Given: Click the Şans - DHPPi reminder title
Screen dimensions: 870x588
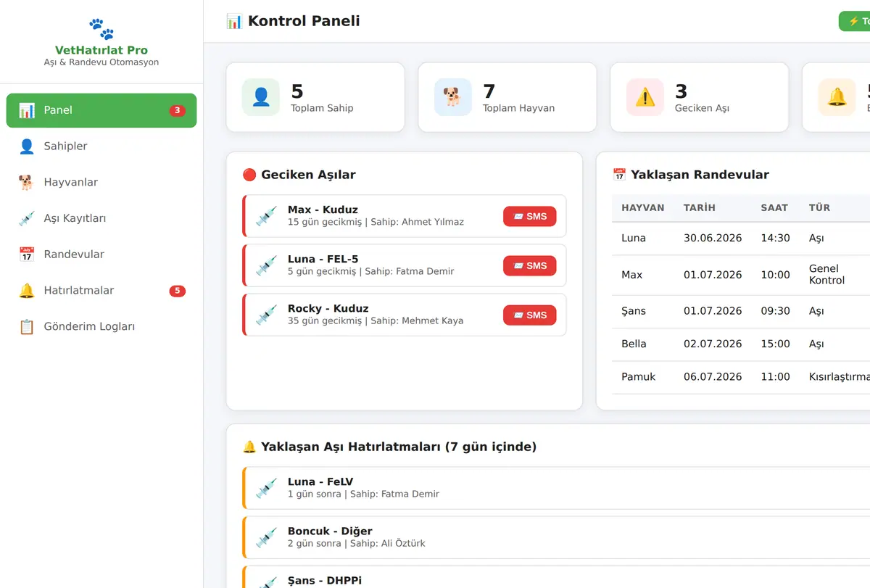Looking at the screenshot, I should (325, 580).
